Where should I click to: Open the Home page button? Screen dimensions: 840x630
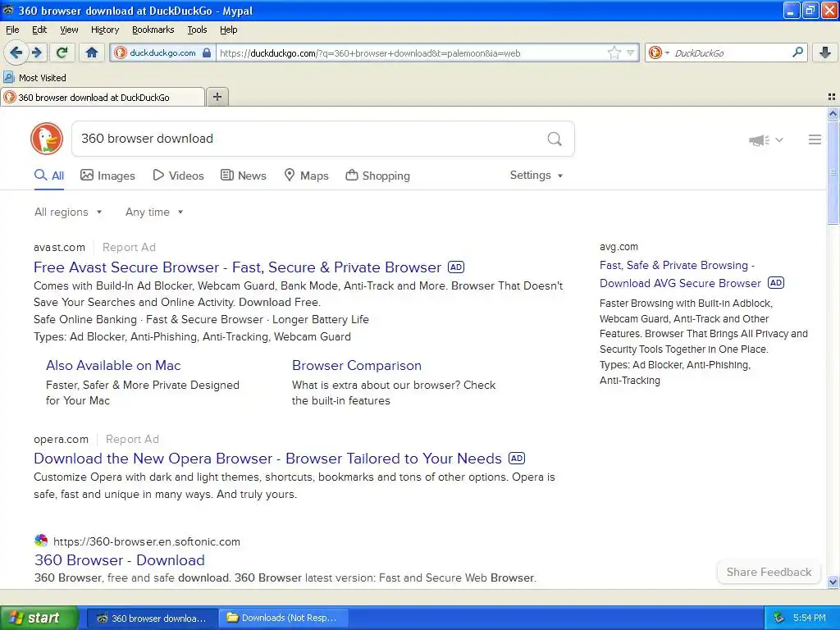click(92, 52)
